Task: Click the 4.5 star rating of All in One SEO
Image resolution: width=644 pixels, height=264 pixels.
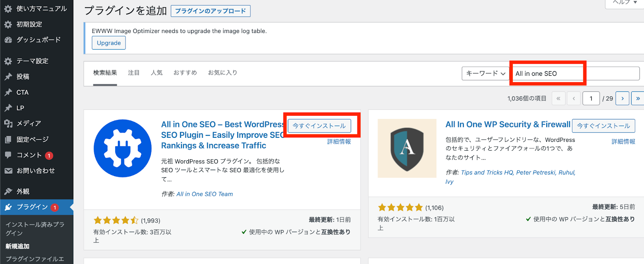Action: coord(116,220)
